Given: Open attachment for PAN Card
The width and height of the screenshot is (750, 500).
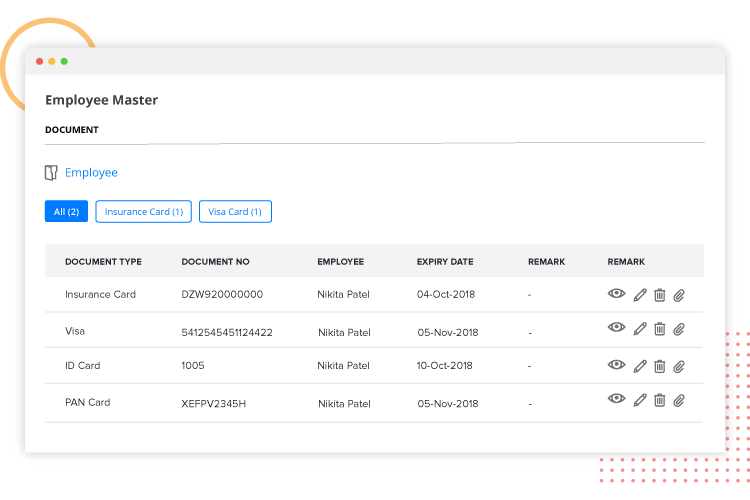Looking at the screenshot, I should [679, 400].
